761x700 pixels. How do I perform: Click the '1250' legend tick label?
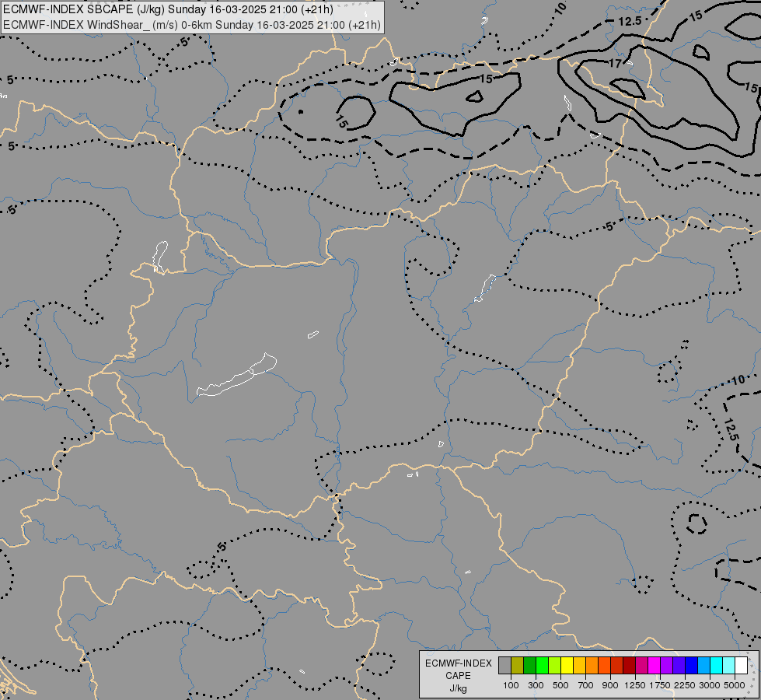pyautogui.click(x=635, y=685)
